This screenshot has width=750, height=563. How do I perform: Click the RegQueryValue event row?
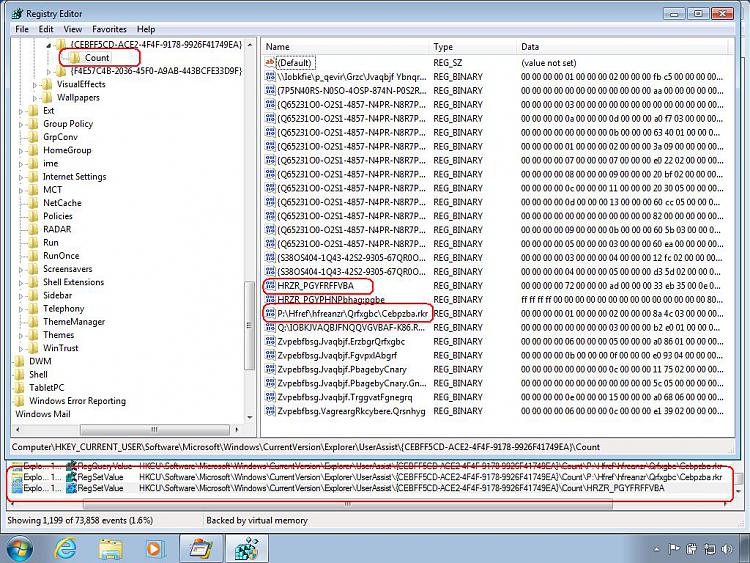[367, 466]
